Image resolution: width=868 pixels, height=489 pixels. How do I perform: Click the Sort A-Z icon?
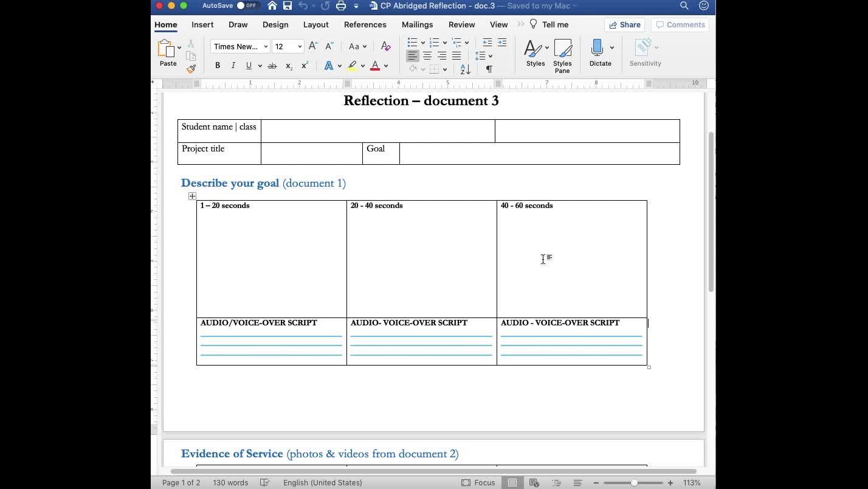pos(465,69)
